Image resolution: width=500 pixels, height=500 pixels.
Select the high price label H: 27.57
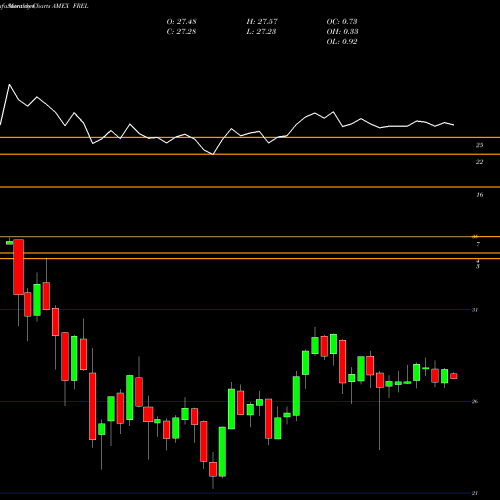262,22
